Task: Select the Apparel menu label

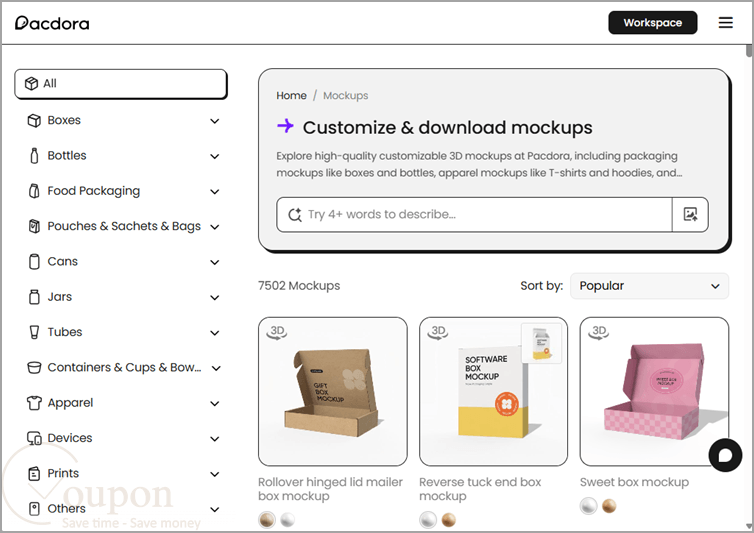Action: (70, 403)
